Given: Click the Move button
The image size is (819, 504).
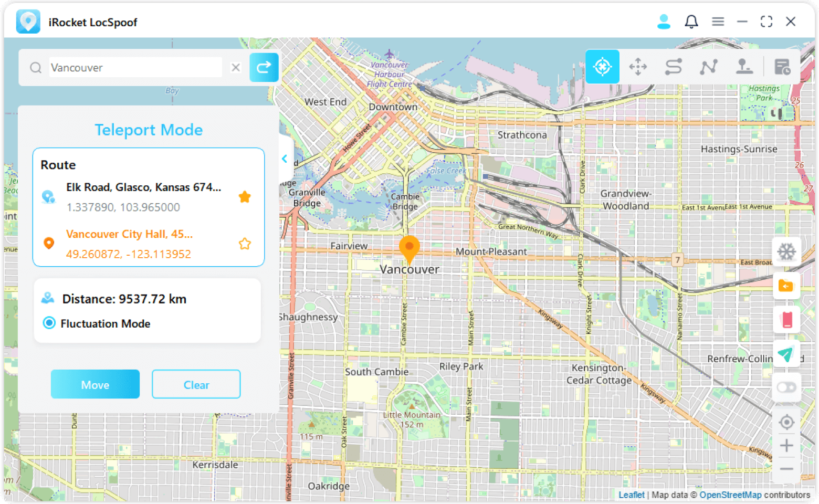Looking at the screenshot, I should point(95,384).
